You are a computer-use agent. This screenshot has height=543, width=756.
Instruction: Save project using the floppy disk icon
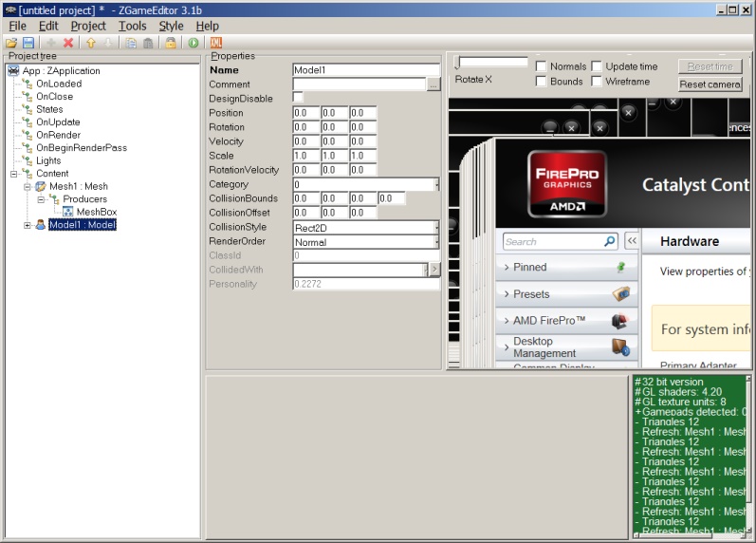(28, 43)
